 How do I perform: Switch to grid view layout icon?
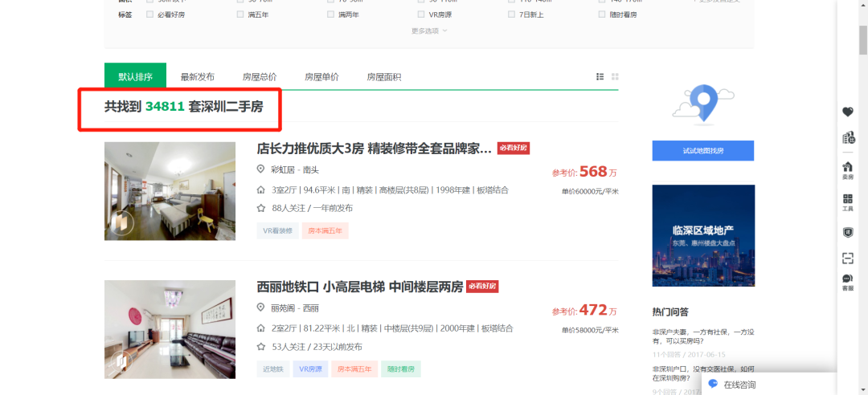point(615,77)
